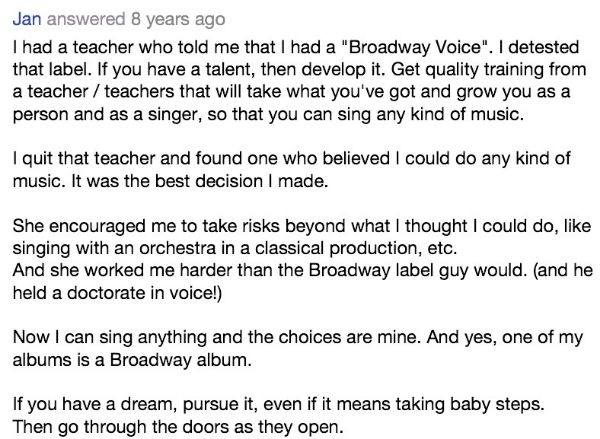Open the profile of author Jan
The image size is (600, 439).
pyautogui.click(x=27, y=19)
